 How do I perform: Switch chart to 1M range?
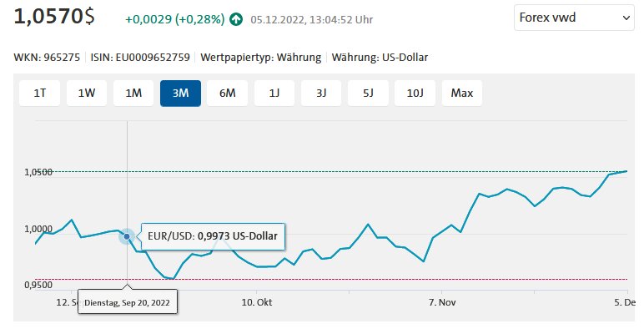[x=133, y=93]
